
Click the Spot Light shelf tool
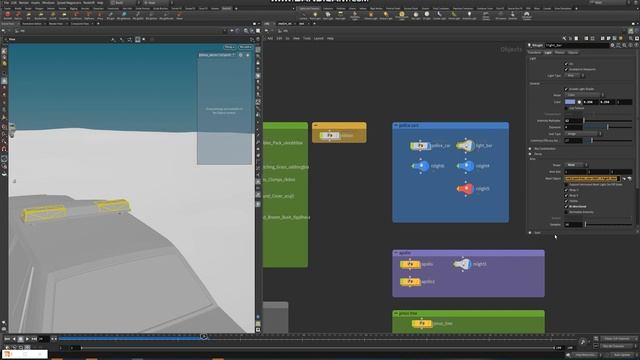[328, 16]
